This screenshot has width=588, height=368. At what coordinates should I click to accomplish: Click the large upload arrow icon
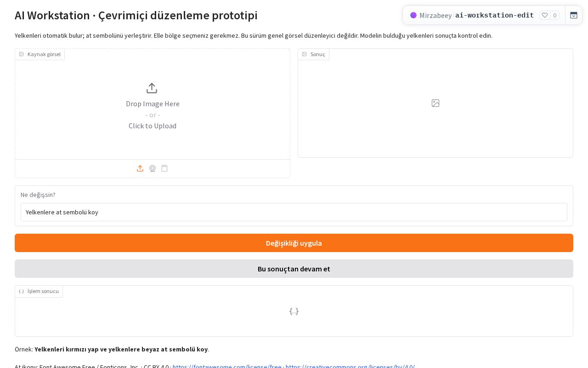click(x=152, y=88)
